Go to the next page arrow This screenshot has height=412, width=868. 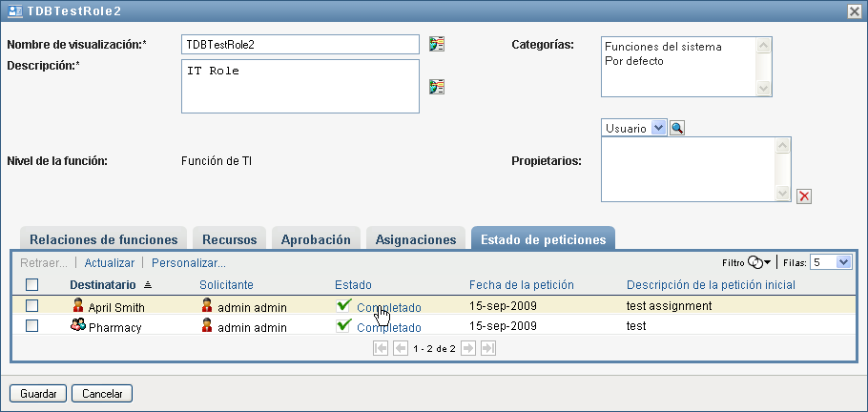point(468,349)
